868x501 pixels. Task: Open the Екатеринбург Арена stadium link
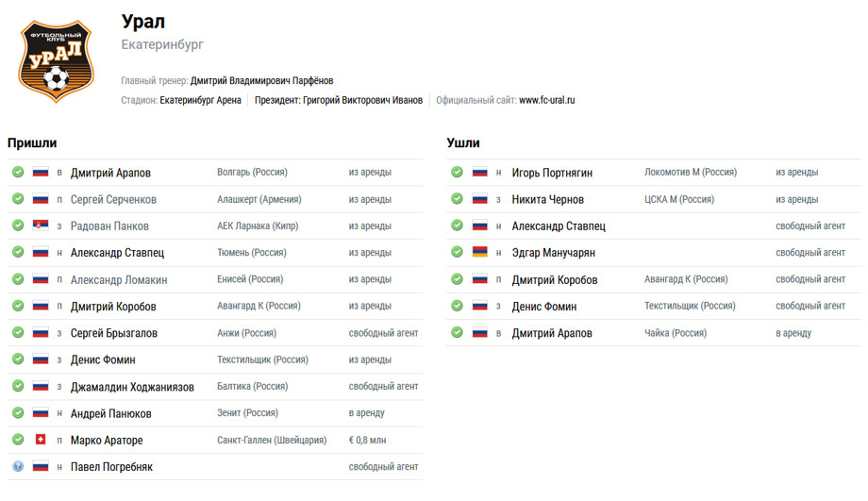(200, 100)
